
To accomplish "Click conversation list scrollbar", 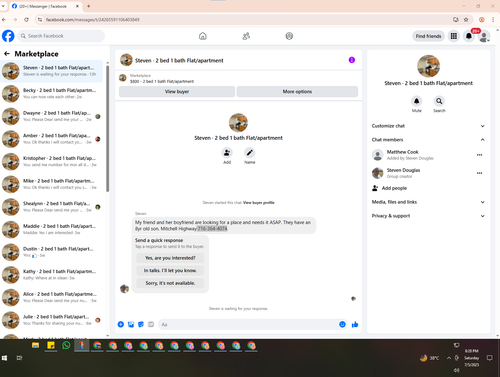I will (x=107, y=129).
